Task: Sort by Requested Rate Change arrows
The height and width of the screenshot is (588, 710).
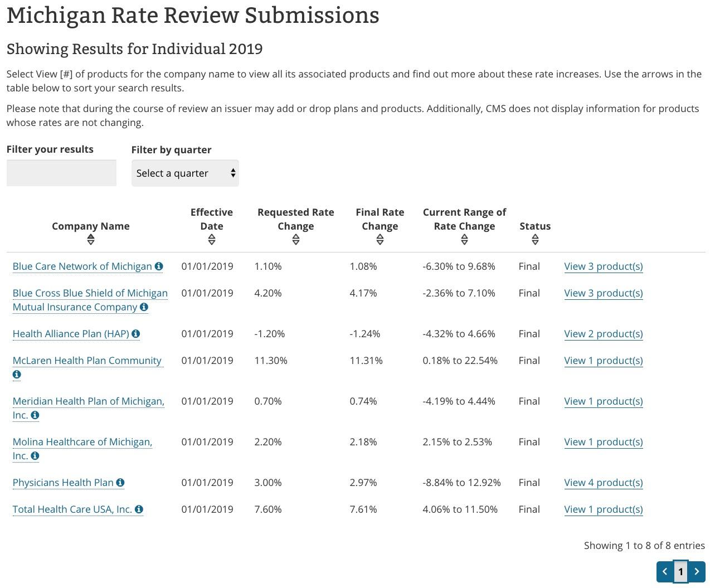Action: point(295,240)
